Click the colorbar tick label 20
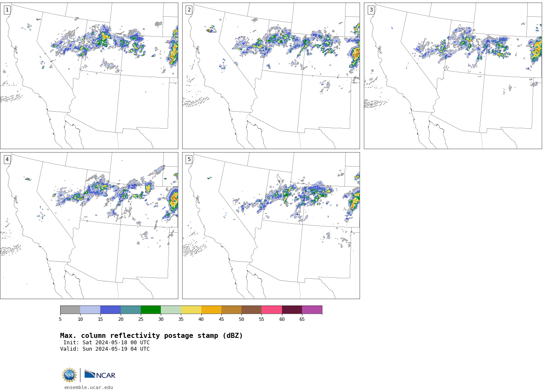The width and height of the screenshot is (546, 392). 121,319
